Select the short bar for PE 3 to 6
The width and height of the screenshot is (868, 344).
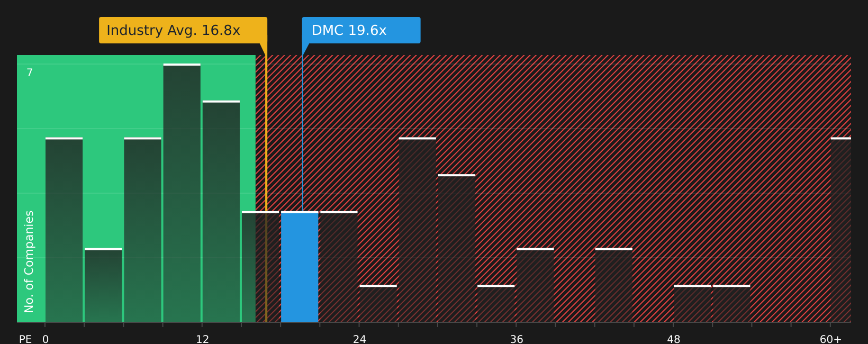click(103, 285)
